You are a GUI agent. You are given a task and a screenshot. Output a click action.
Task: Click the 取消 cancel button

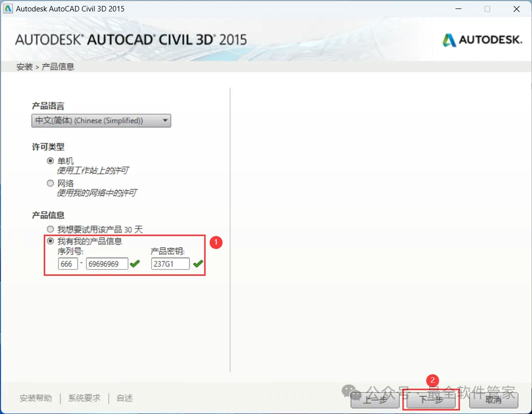click(494, 400)
